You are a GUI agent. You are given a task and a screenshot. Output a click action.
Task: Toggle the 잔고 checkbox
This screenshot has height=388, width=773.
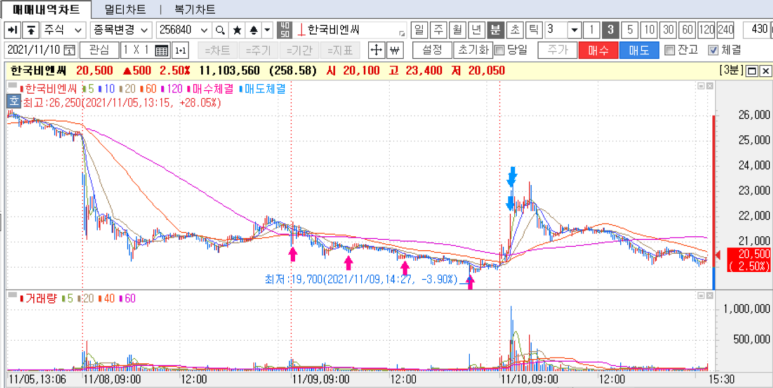click(669, 50)
